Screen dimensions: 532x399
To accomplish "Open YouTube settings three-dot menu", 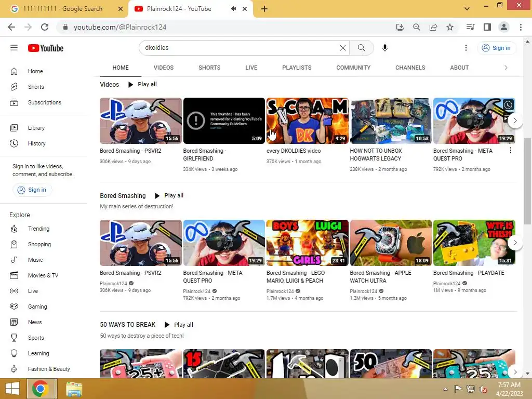I will coord(466,48).
